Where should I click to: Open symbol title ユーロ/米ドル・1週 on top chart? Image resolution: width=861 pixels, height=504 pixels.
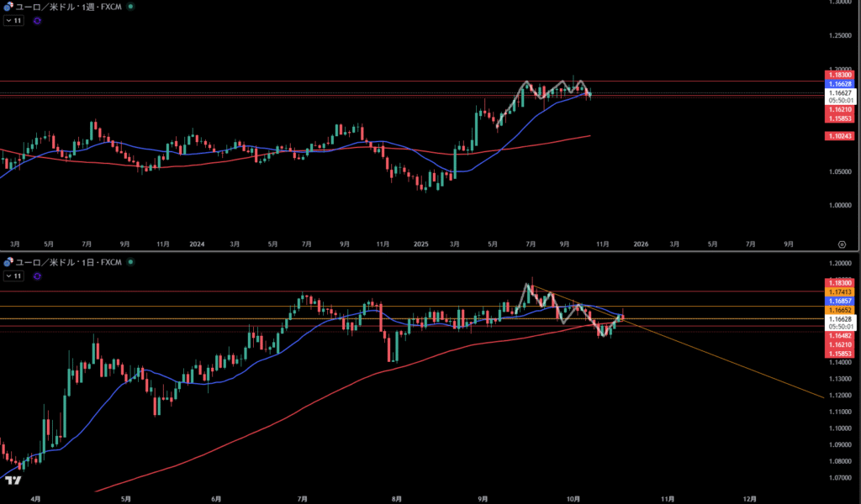coord(69,8)
